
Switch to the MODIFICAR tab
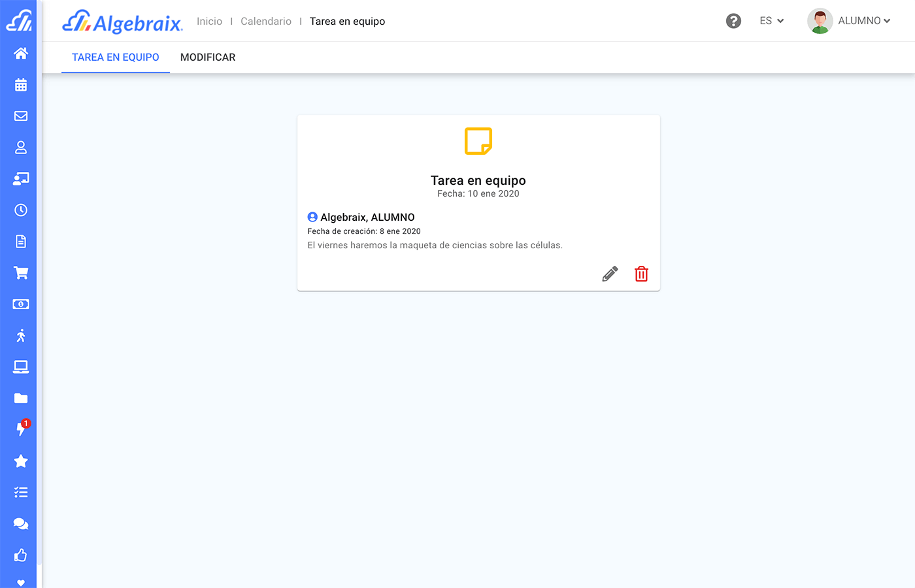click(x=208, y=57)
